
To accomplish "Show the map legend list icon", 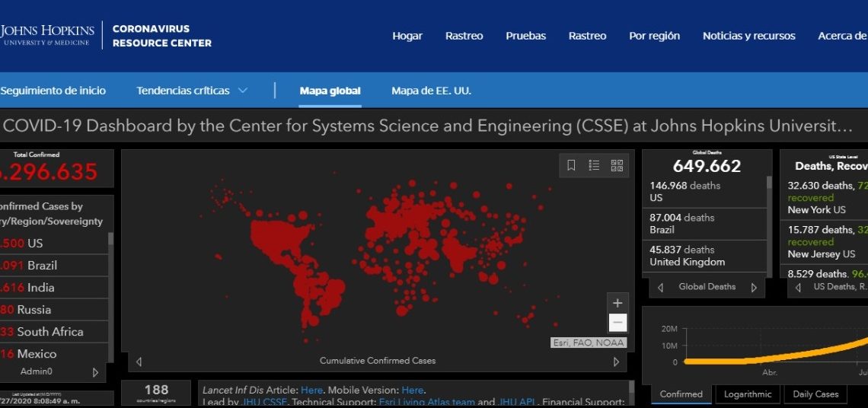I will (594, 165).
